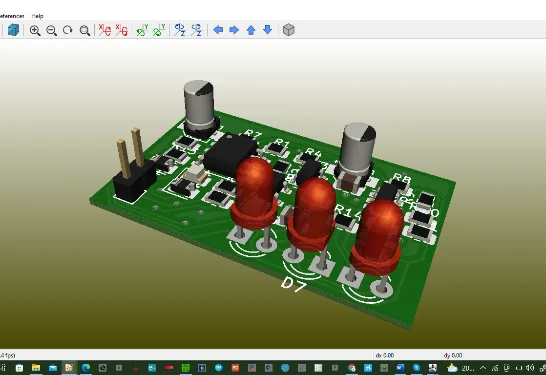The image size is (546, 375).
Task: Rotate Z counterclockwise with second blue icon
Action: point(196,30)
